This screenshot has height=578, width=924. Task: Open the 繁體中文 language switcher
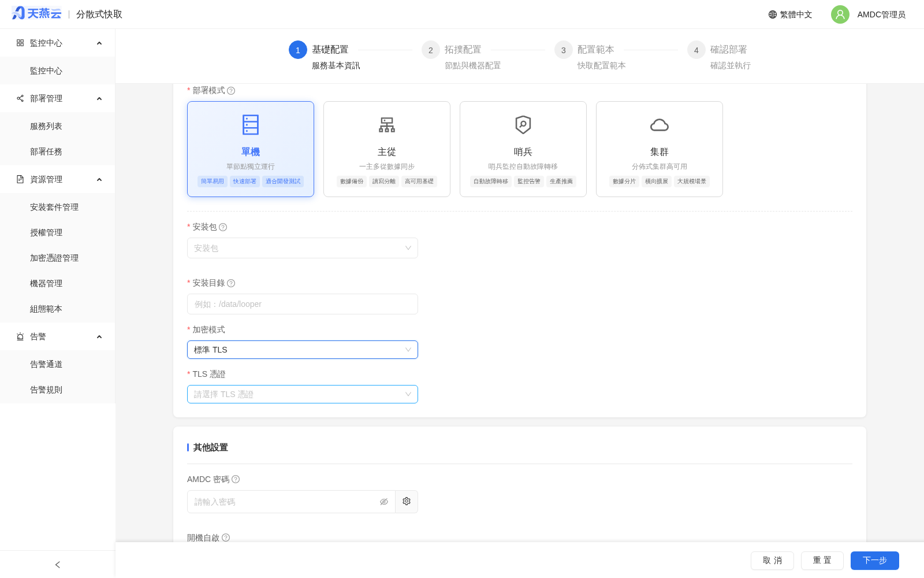tap(790, 14)
